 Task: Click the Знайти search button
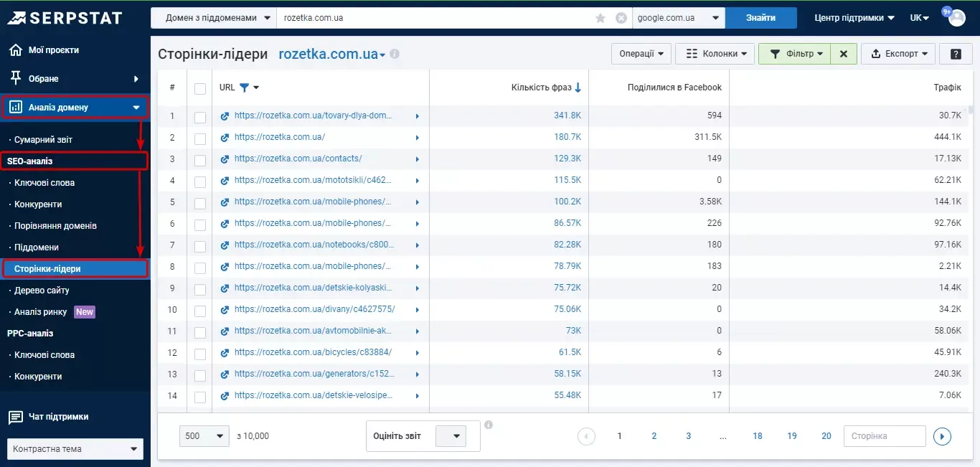pyautogui.click(x=760, y=18)
